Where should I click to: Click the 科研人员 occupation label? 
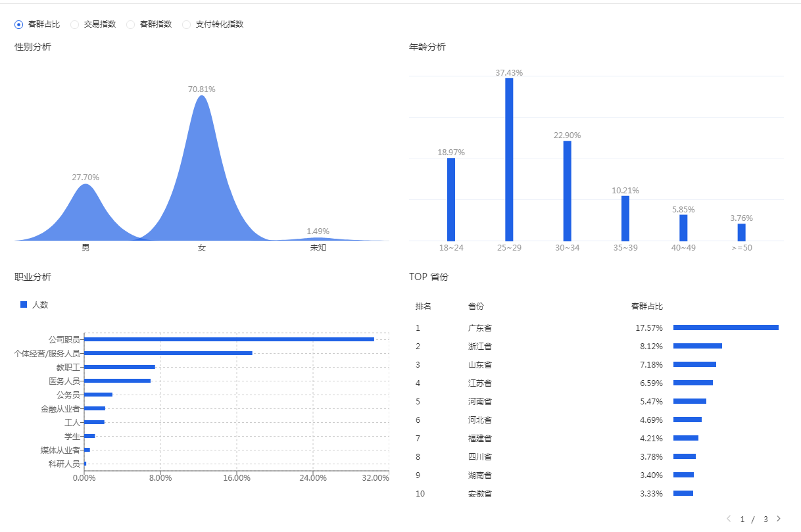coord(64,464)
